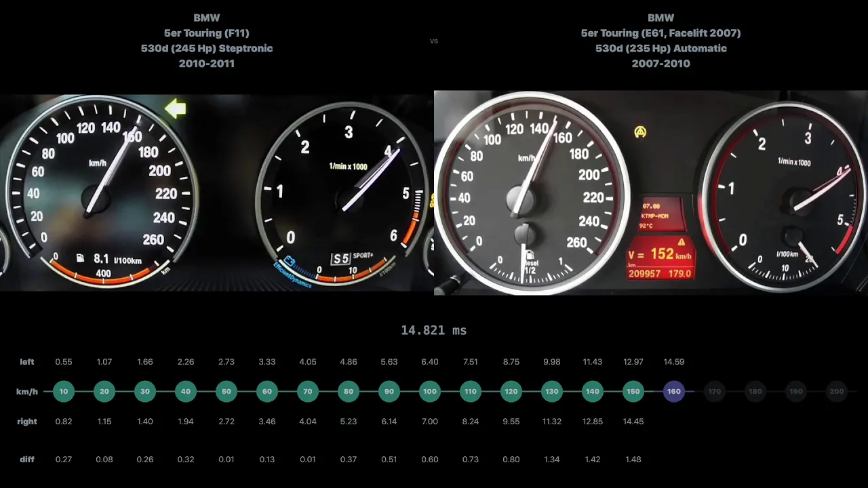Click the right time value 14.45
The height and width of the screenshot is (488, 868).
tap(633, 422)
